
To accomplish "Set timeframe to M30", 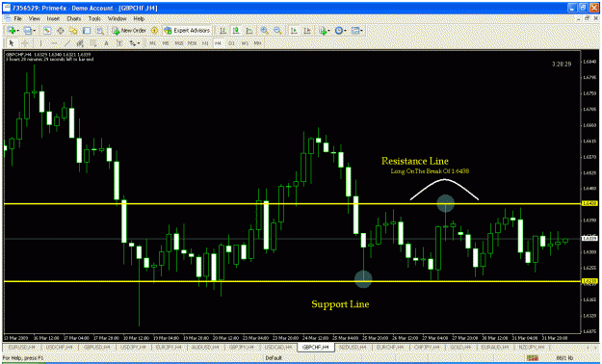I will click(x=193, y=43).
